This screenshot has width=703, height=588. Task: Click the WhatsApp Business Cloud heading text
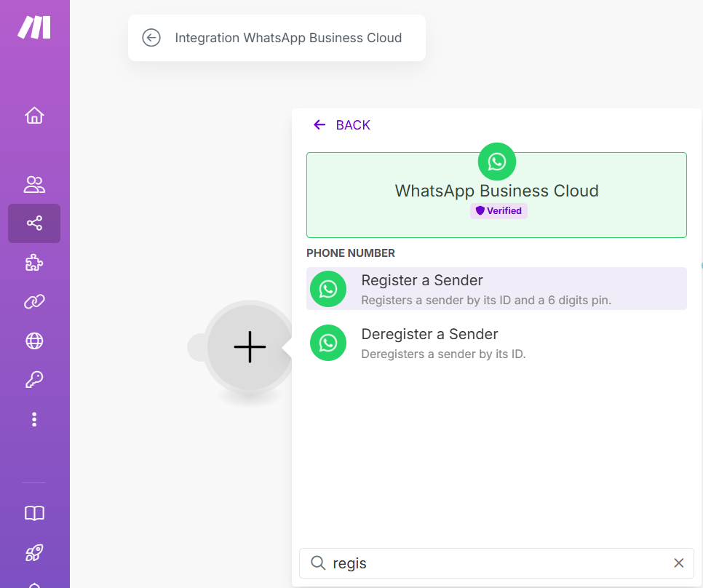(497, 191)
